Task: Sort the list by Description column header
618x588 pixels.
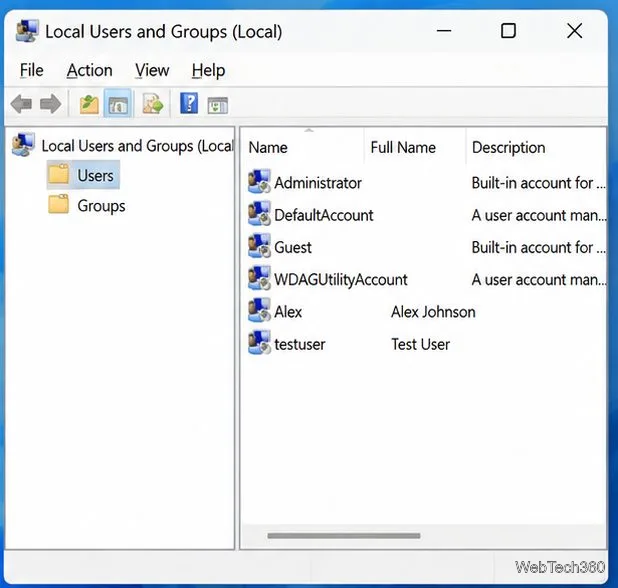Action: pyautogui.click(x=508, y=148)
